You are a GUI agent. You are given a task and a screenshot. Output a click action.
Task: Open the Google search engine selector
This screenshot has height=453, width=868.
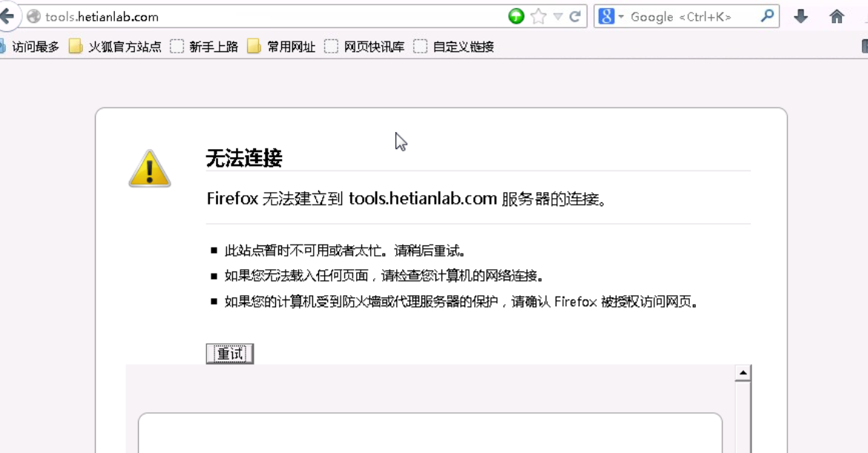tap(610, 16)
